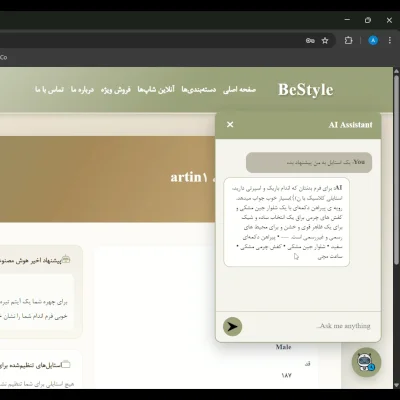Image resolution: width=400 pixels, height=400 pixels.
Task: Open تماس با ما contact page
Action: click(x=49, y=90)
